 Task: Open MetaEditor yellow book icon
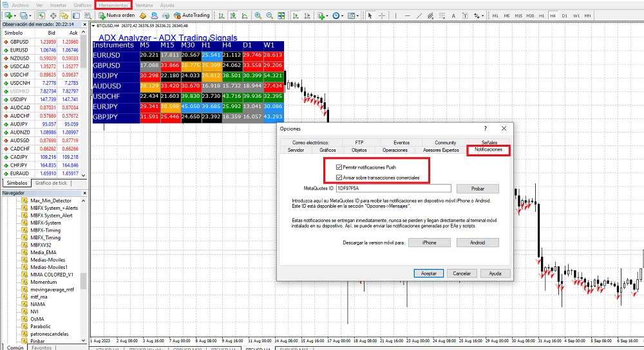tap(142, 15)
